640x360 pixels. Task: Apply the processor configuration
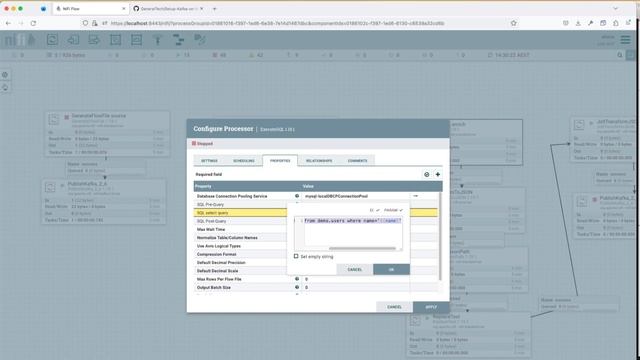(431, 307)
